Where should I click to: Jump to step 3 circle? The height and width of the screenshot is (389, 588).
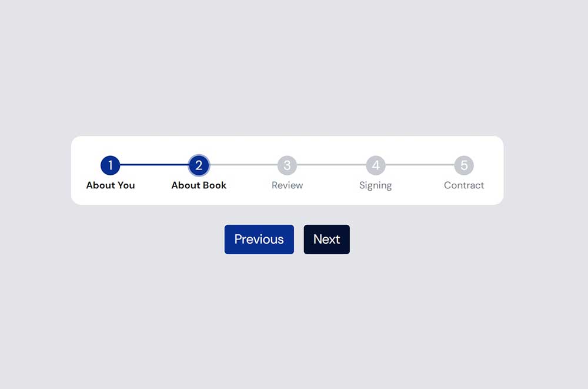[288, 165]
